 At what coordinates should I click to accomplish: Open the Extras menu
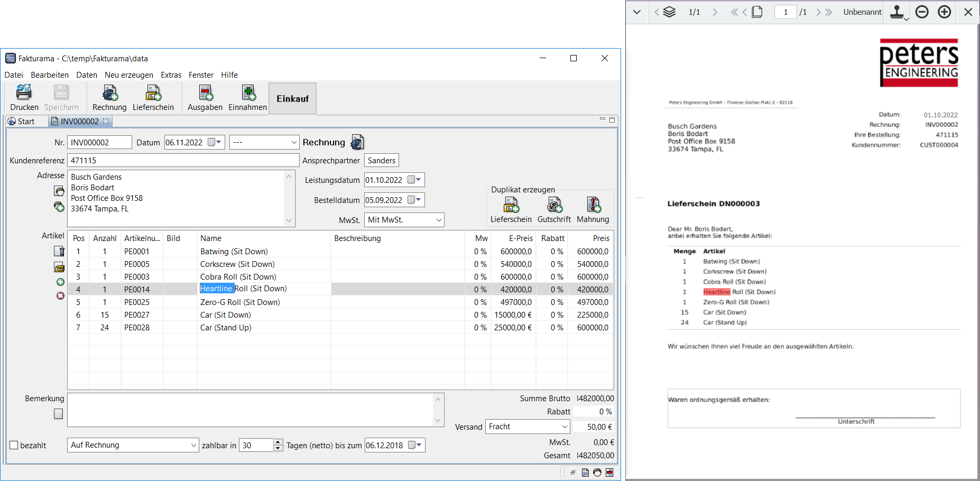pos(171,75)
